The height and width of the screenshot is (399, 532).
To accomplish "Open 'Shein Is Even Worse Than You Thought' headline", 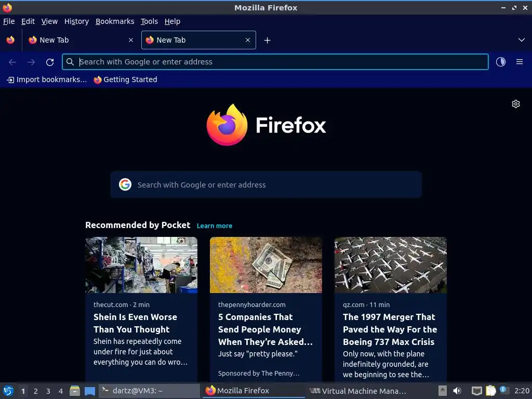I will click(136, 323).
